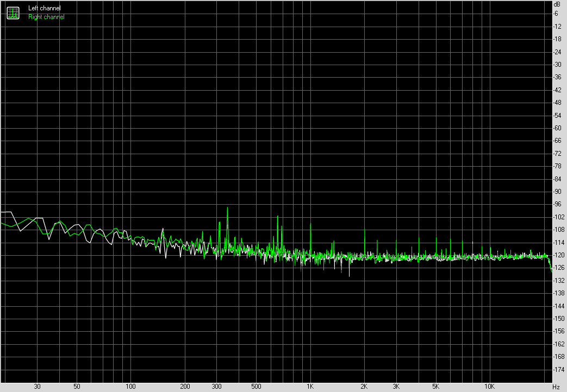567x392 pixels.
Task: Click the -174 dB axis label
Action: [x=559, y=369]
